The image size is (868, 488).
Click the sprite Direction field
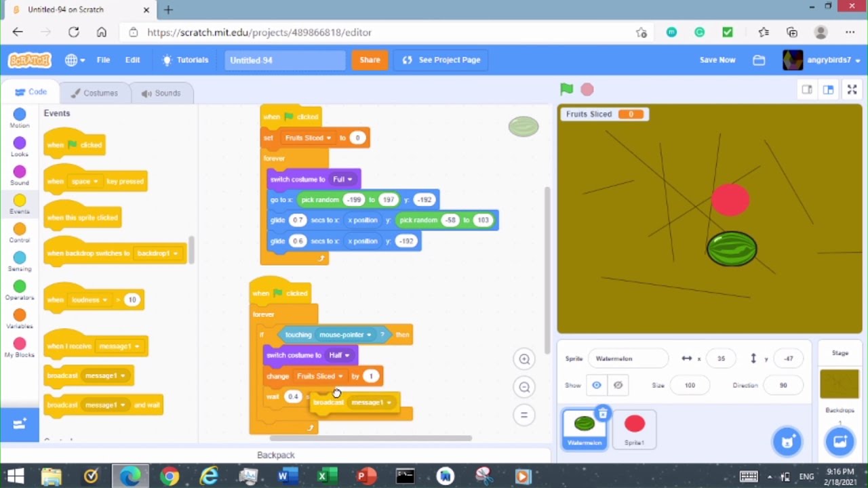[x=783, y=385]
